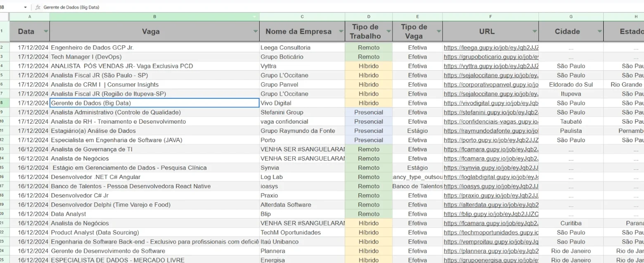
Task: Open the ioasys.gupy.io job link
Action: (491, 186)
